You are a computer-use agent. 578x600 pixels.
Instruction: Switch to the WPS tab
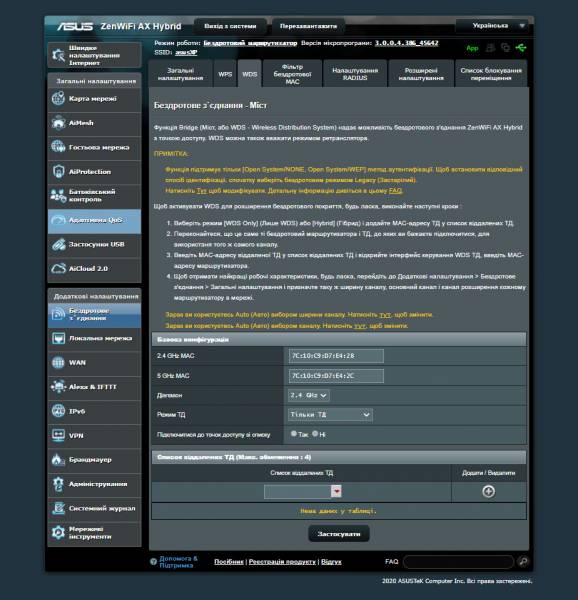click(225, 74)
